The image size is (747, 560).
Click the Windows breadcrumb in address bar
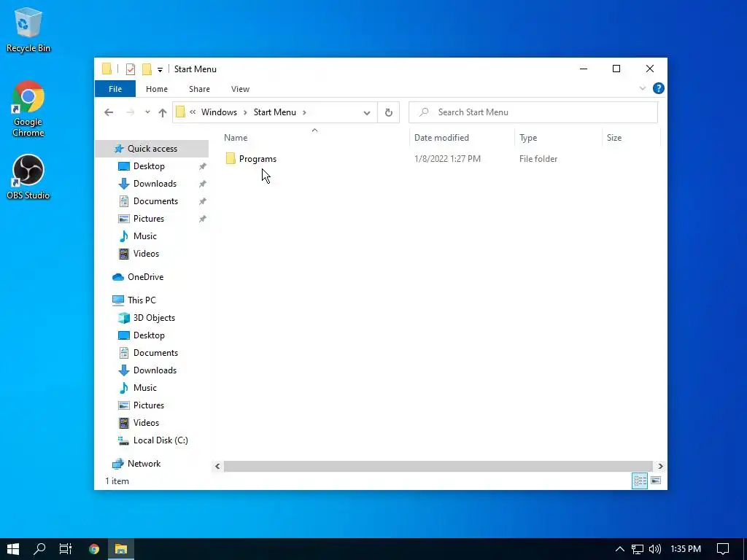click(x=219, y=112)
